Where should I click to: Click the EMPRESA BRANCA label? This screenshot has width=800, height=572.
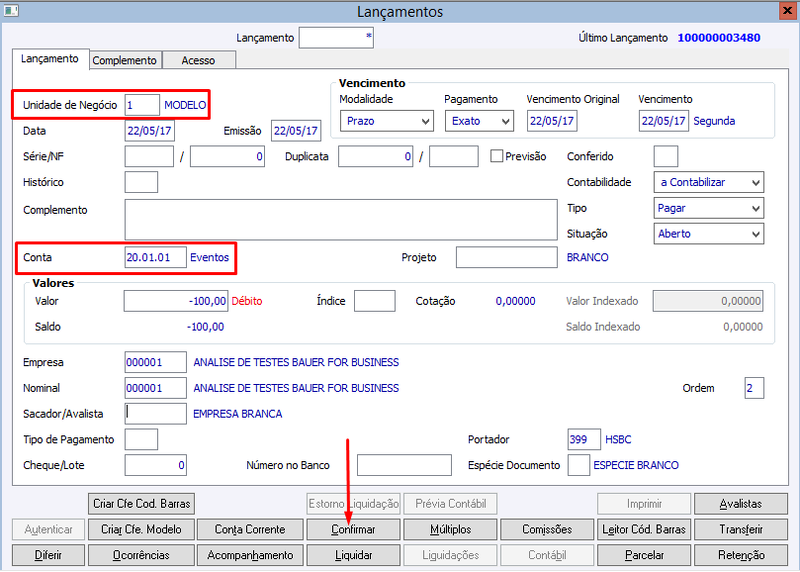[238, 414]
